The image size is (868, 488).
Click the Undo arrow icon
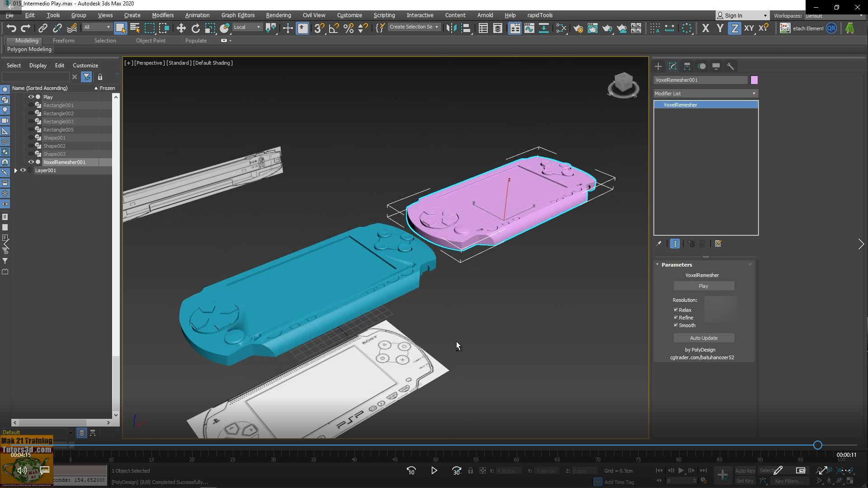[11, 28]
